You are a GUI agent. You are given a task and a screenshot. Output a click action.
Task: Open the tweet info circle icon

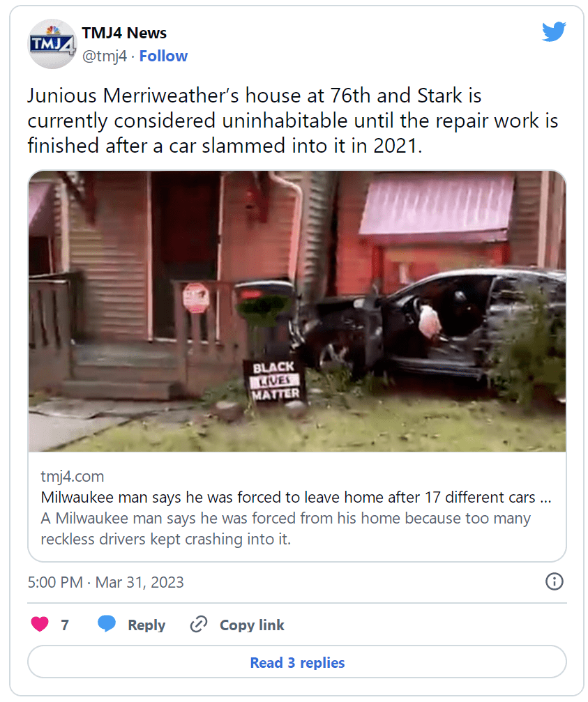[x=554, y=581]
